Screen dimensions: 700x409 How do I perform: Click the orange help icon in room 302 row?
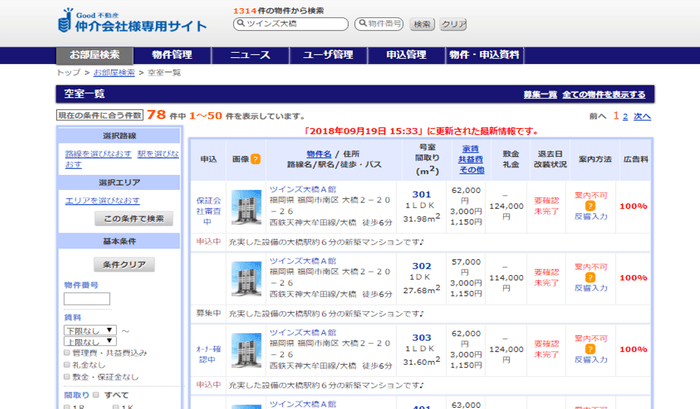(590, 280)
